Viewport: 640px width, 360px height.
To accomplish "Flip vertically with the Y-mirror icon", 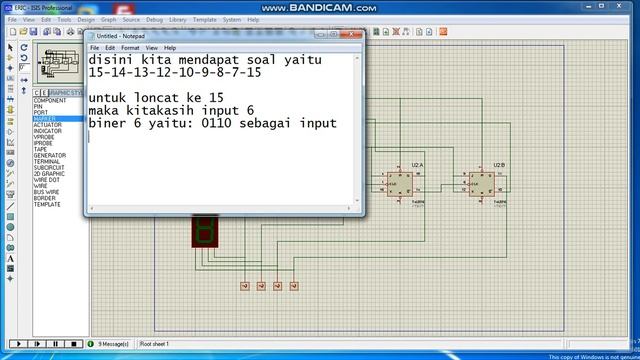I will tap(24, 91).
